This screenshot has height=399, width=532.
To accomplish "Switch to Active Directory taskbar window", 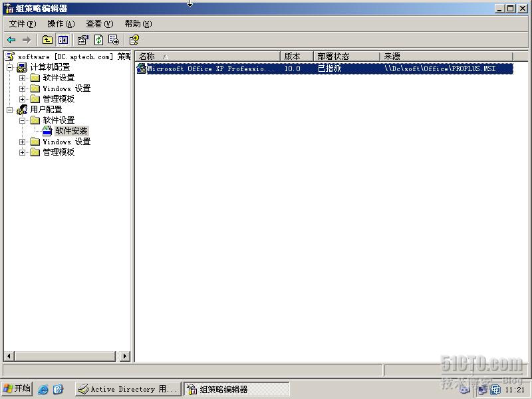I will pos(128,389).
